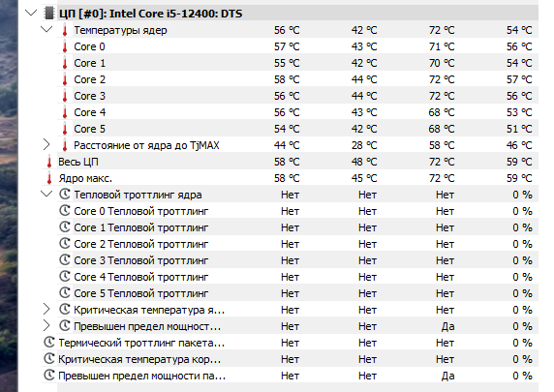Select Критическая температура кор... row
The width and height of the screenshot is (554, 392).
click(x=290, y=359)
